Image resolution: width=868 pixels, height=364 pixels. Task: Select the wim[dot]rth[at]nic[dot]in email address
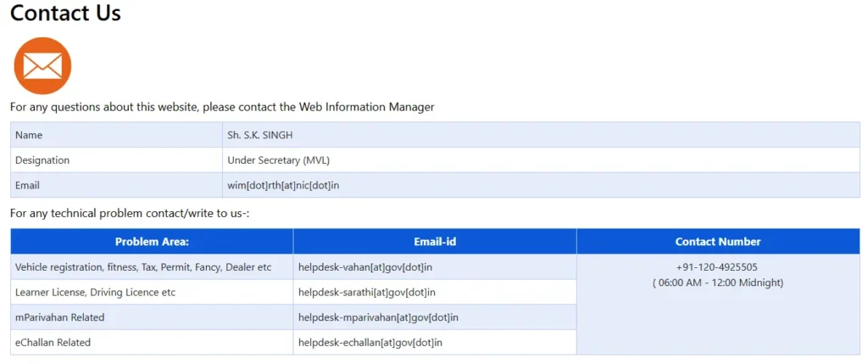coord(283,185)
